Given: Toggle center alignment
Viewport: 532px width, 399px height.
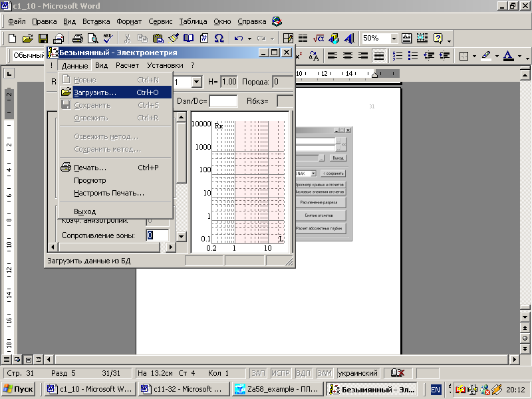Looking at the screenshot, I should (348, 56).
